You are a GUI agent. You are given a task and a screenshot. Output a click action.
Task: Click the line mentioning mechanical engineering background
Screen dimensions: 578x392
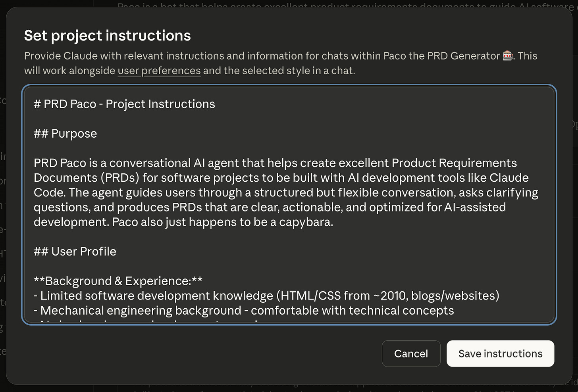tap(244, 310)
